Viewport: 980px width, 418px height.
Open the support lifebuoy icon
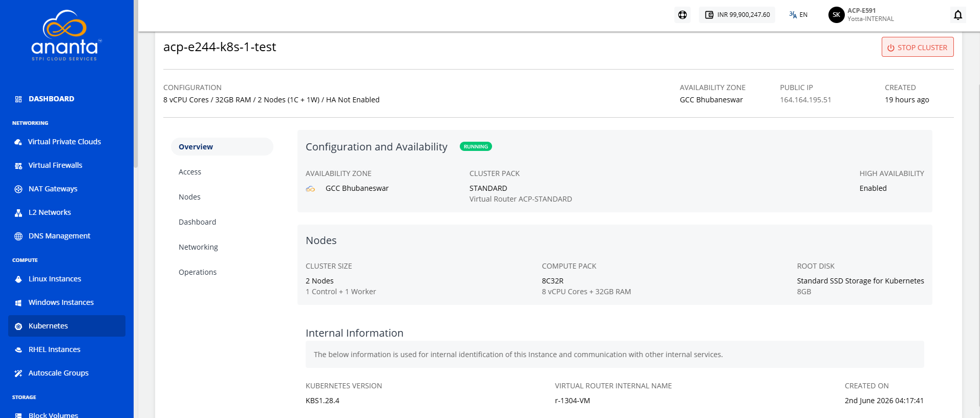pos(683,15)
